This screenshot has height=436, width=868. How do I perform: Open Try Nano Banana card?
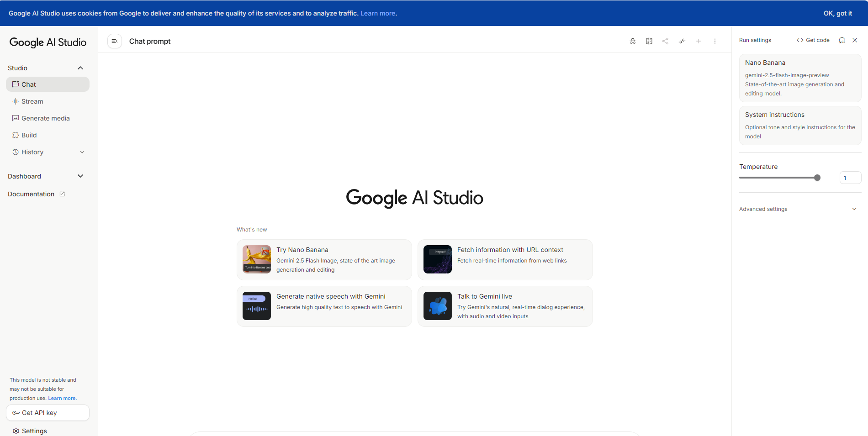coord(324,260)
